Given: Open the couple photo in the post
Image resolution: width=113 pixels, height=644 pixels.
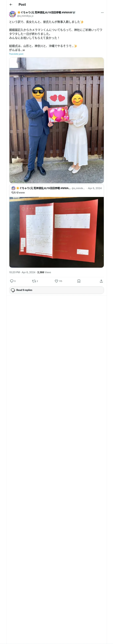Looking at the screenshot, I should [56, 120].
